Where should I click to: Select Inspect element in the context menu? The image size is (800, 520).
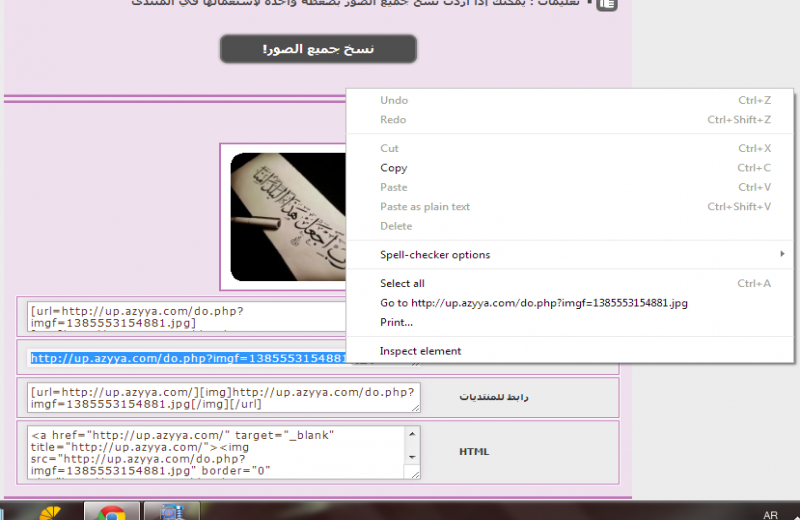click(x=420, y=351)
